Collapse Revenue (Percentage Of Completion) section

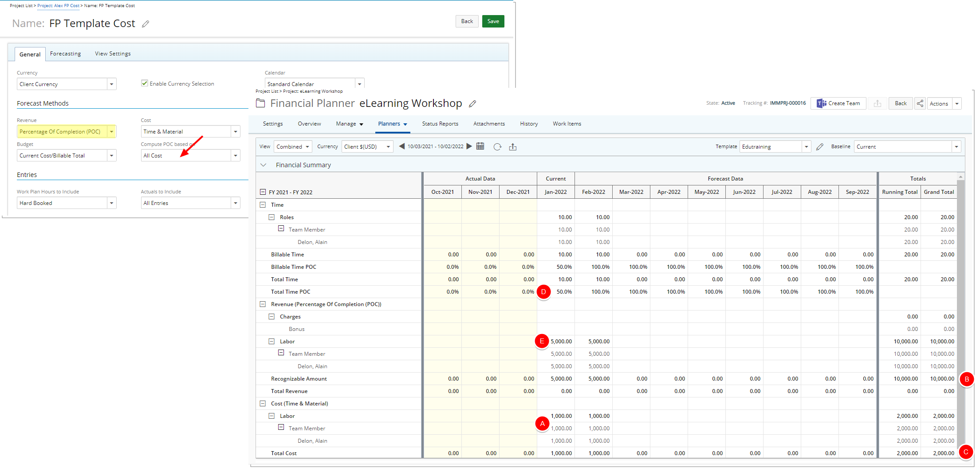(x=263, y=304)
